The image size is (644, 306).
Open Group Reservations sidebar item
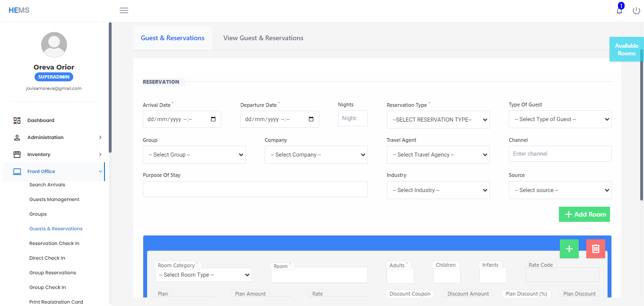(x=52, y=273)
